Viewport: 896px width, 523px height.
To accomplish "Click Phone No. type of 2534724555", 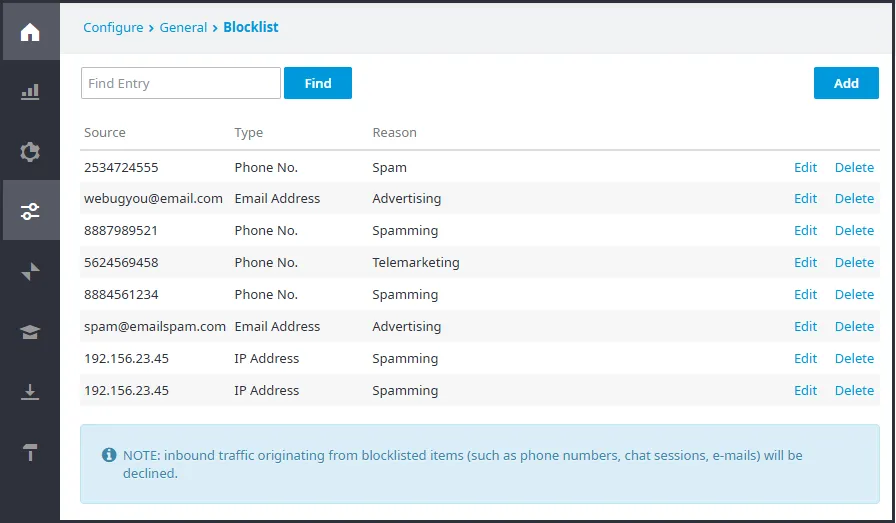I will coord(266,167).
